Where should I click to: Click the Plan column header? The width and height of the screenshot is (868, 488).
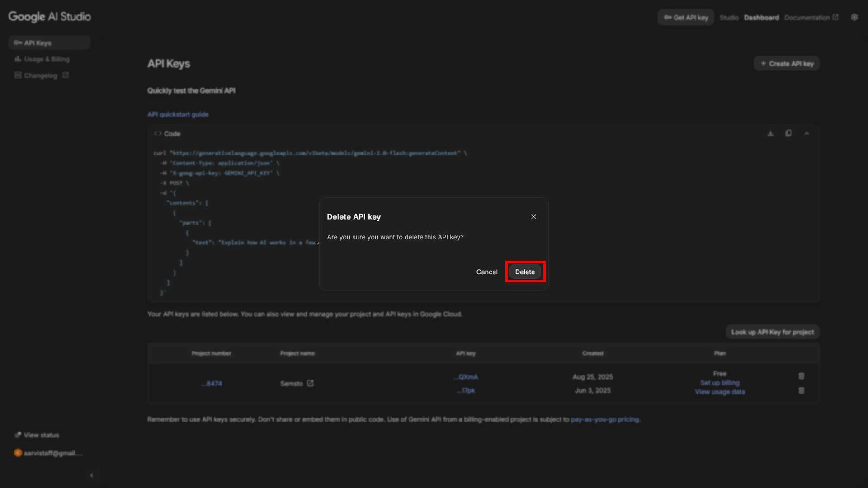(x=720, y=353)
